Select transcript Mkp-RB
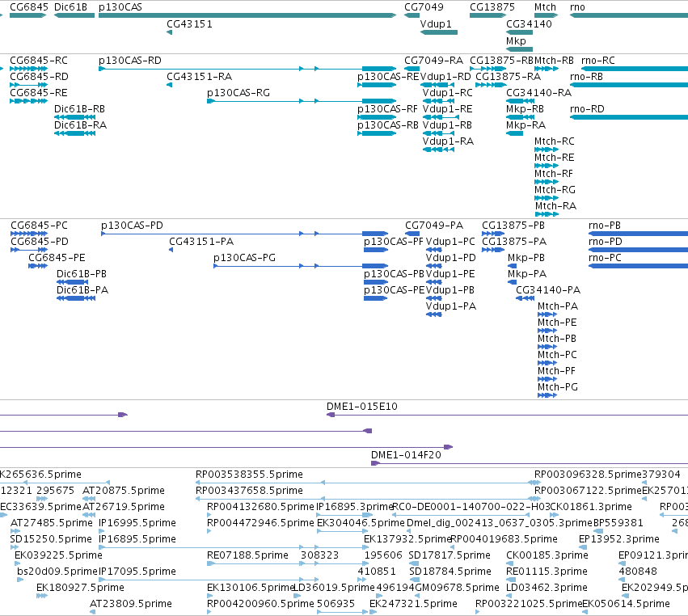Viewport: 688px width, 616px height. coord(525,109)
